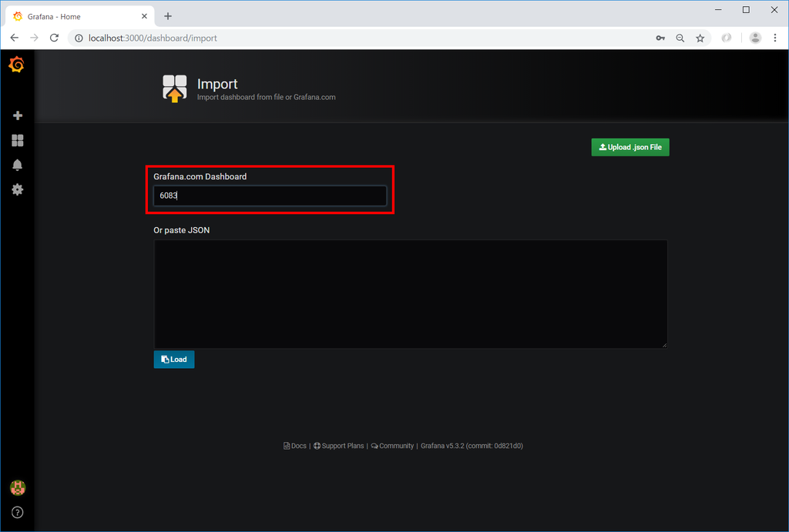Go forward with the browser forward arrow
The width and height of the screenshot is (789, 532).
tap(34, 38)
